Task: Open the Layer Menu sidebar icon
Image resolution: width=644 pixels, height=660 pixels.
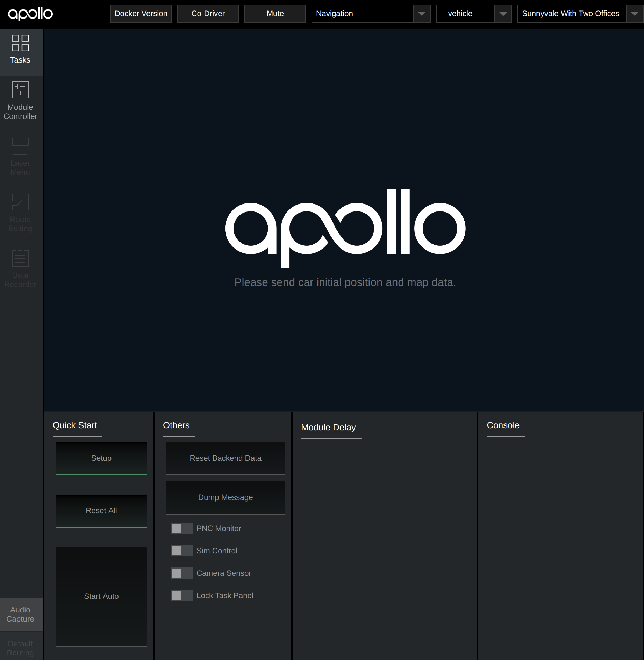Action: tap(20, 146)
